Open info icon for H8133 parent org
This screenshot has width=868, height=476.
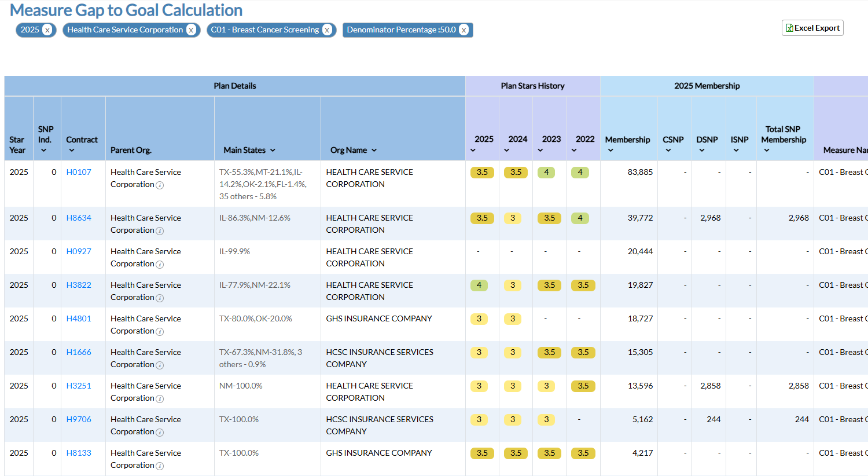point(160,466)
